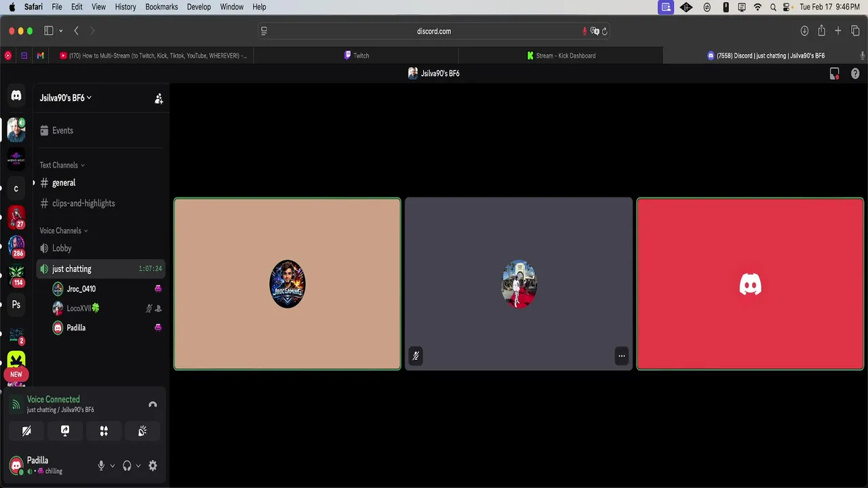Click the NEW unread indicator pill
Viewport: 868px width, 488px height.
[x=16, y=374]
